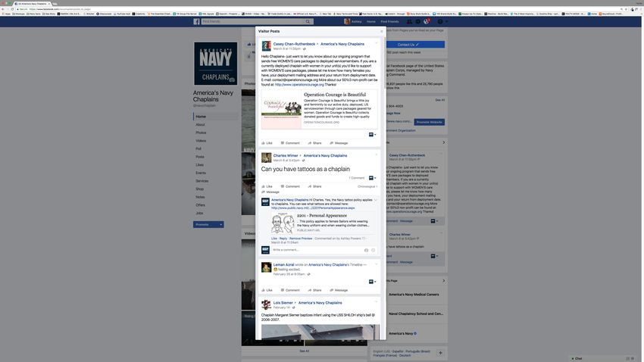Screen dimensions: 644x362
Task: Click the Promote Website button
Action: (x=429, y=122)
